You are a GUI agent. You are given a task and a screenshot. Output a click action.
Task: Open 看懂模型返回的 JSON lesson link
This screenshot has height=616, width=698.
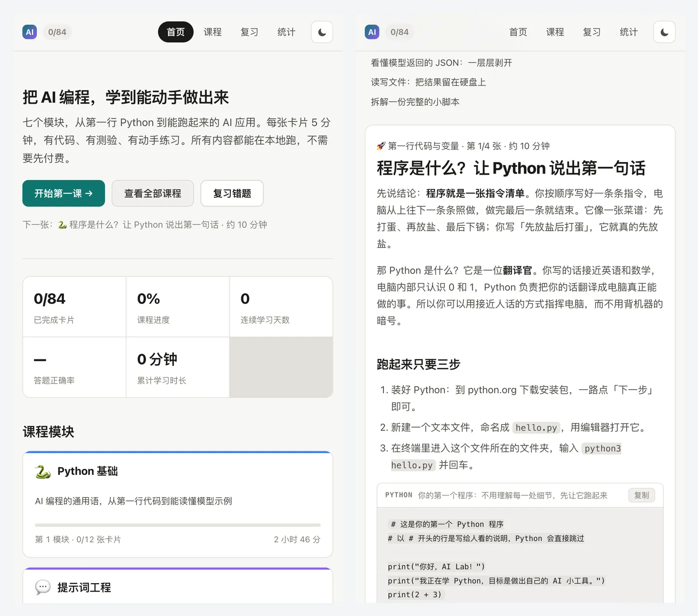click(441, 63)
